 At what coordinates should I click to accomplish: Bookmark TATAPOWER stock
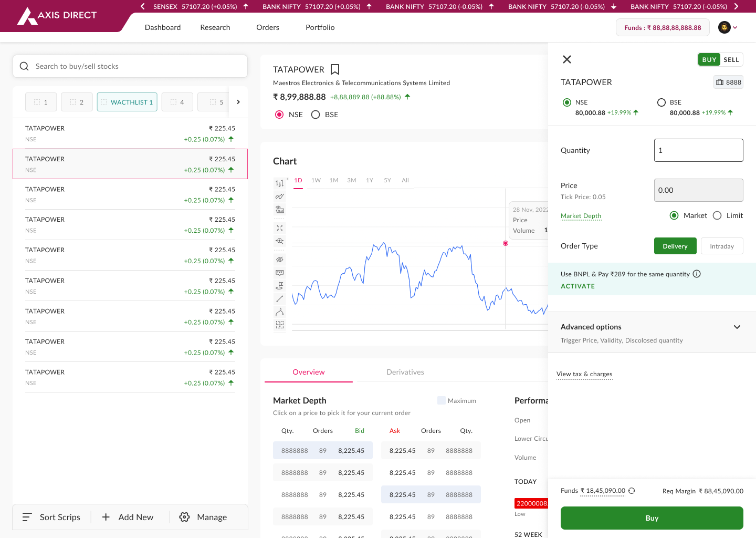pos(335,69)
